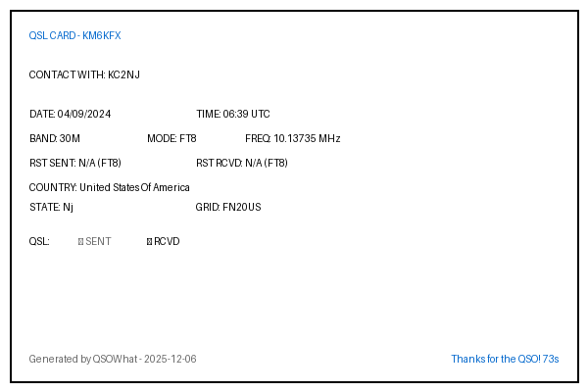Click the RST RCVD field
588x392 pixels.
tap(242, 163)
